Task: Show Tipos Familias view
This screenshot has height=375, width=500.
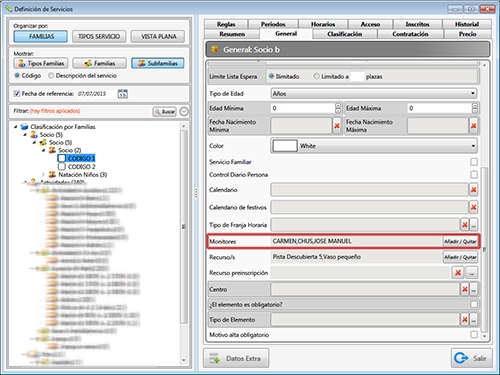Action: pyautogui.click(x=41, y=63)
